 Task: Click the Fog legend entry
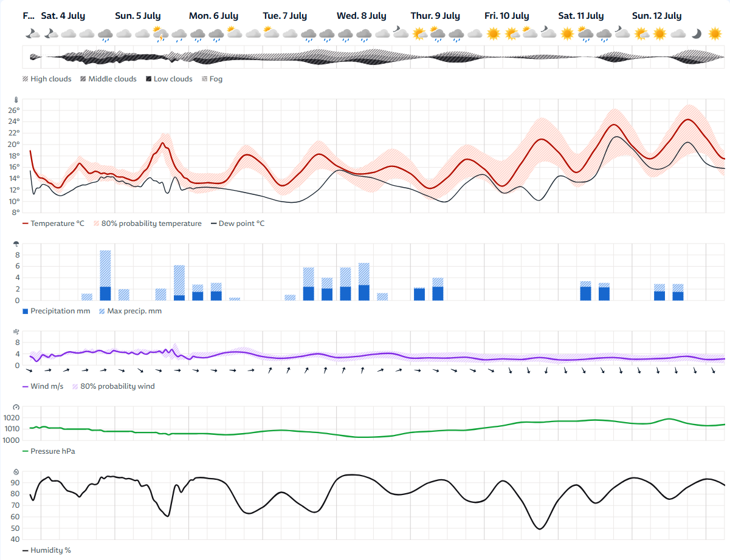click(x=212, y=79)
